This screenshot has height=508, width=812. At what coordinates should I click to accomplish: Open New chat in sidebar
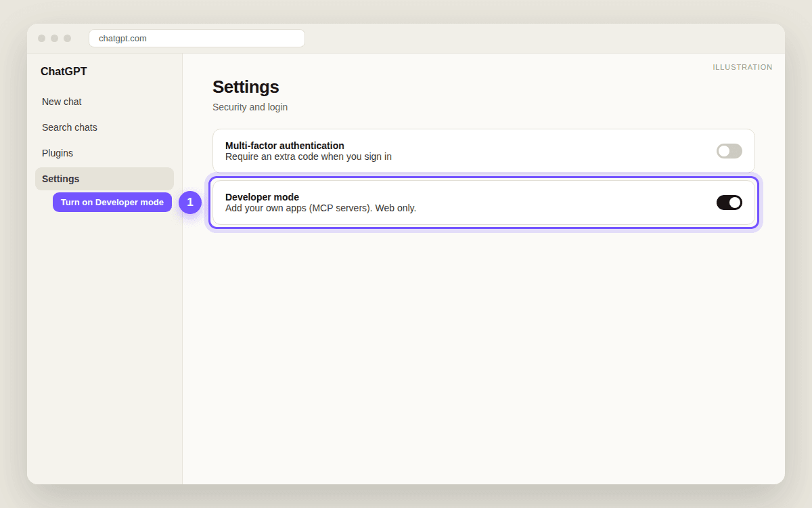click(x=104, y=102)
